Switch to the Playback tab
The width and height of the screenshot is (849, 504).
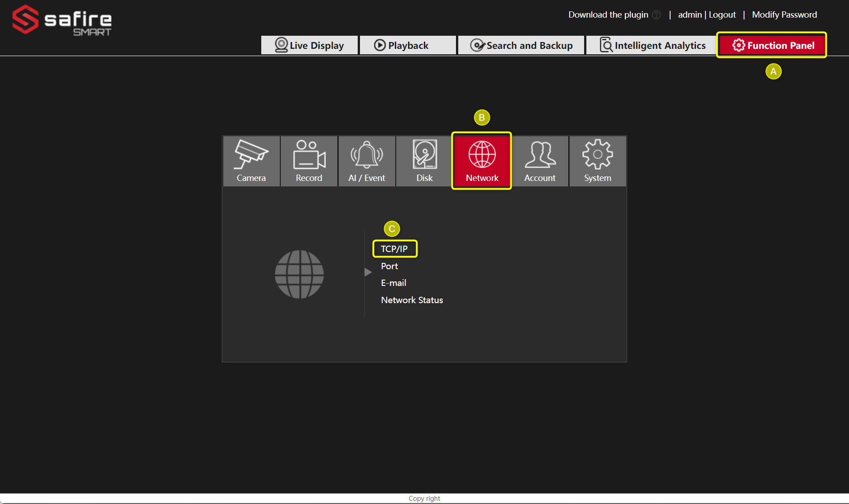[408, 45]
